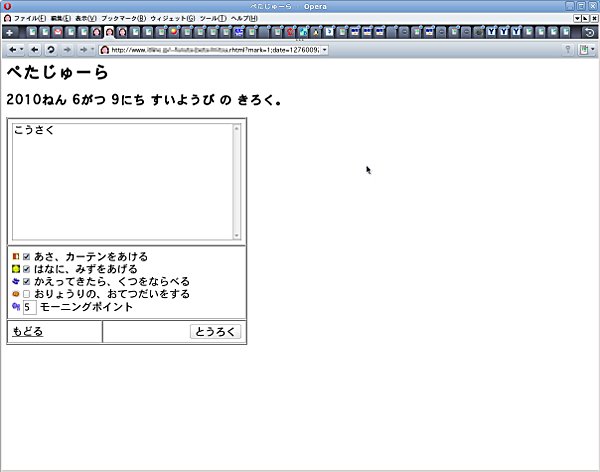
Task: Follow the もどる link
Action: [27, 332]
